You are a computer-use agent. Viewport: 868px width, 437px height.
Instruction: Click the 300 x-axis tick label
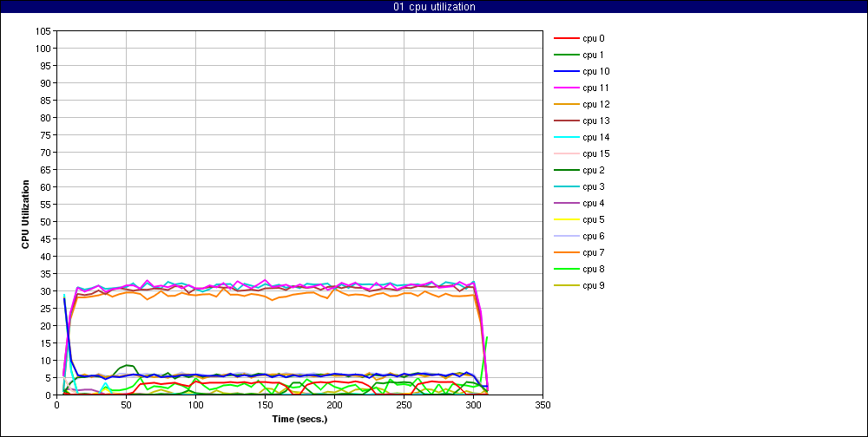pyautogui.click(x=473, y=406)
